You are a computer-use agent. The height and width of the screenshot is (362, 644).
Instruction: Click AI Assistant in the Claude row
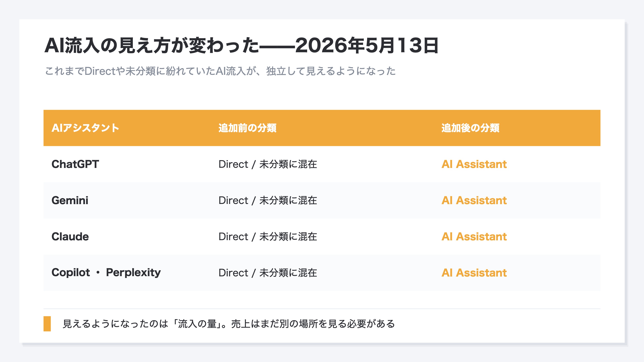point(474,237)
